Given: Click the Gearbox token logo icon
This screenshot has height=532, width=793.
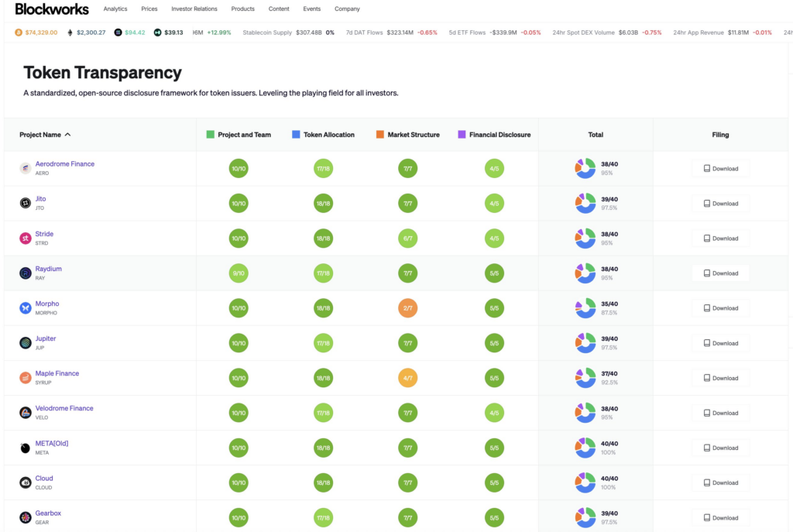Looking at the screenshot, I should 25,517.
